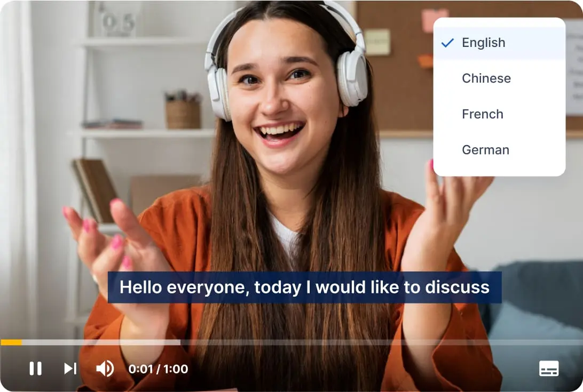Seek to the yellow played progress section
The image size is (583, 392).
11,342
